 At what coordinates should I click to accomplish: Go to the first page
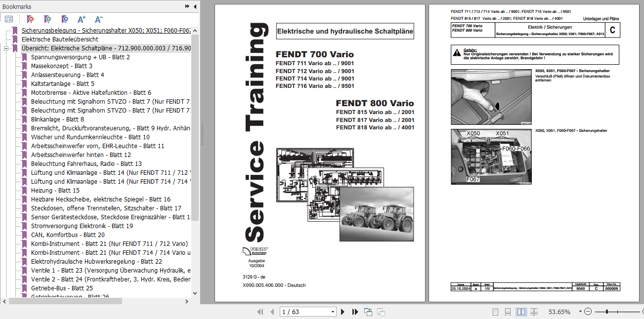pos(260,312)
